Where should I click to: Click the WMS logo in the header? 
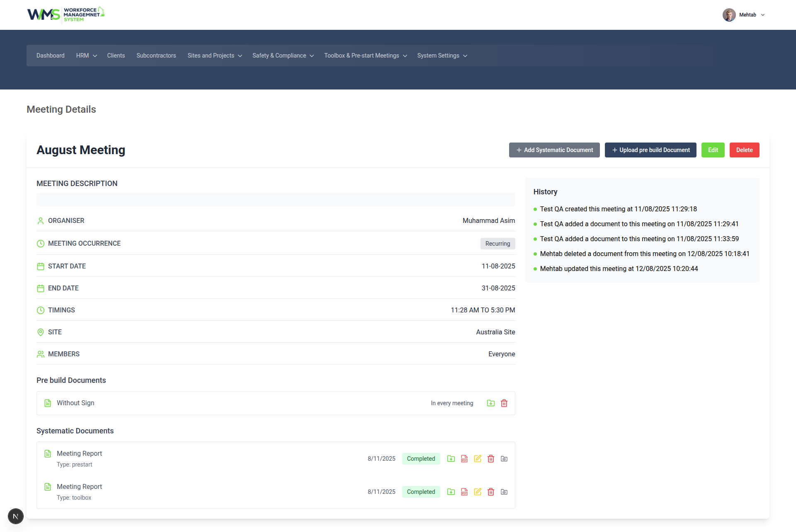(66, 15)
